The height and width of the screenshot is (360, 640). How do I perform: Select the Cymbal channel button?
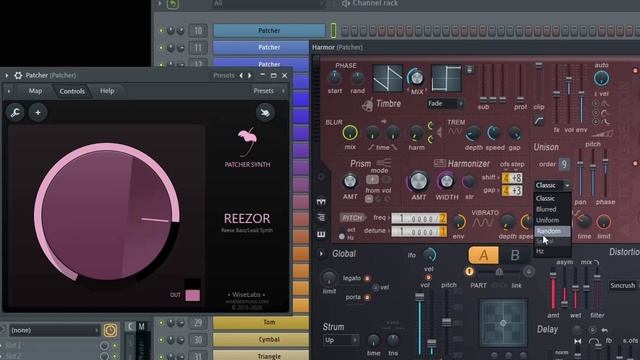pos(261,340)
